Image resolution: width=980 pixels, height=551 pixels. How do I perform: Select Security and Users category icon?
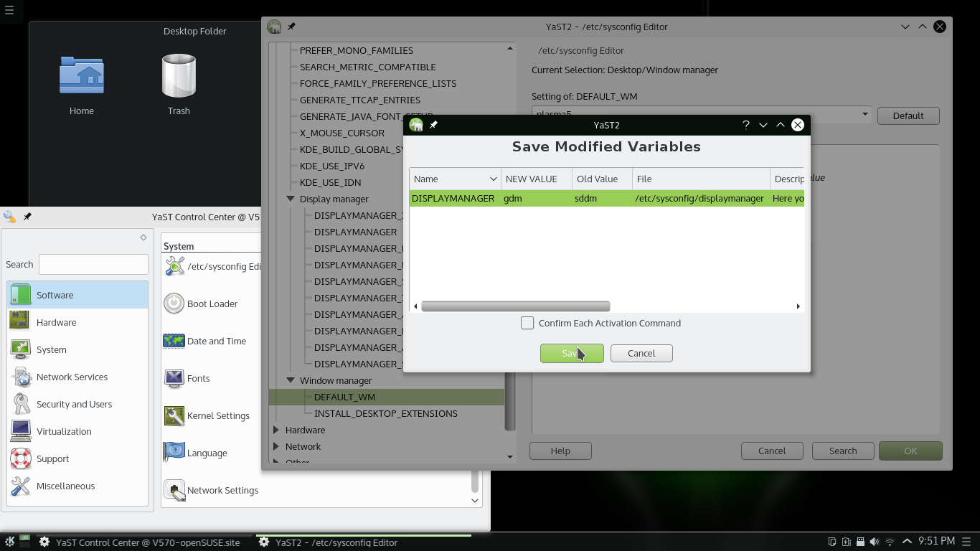point(20,404)
